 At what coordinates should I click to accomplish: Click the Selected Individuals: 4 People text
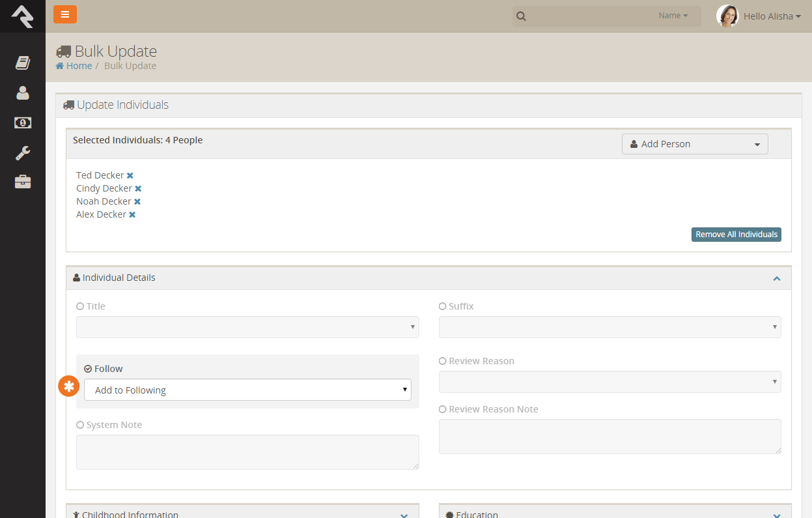click(137, 140)
